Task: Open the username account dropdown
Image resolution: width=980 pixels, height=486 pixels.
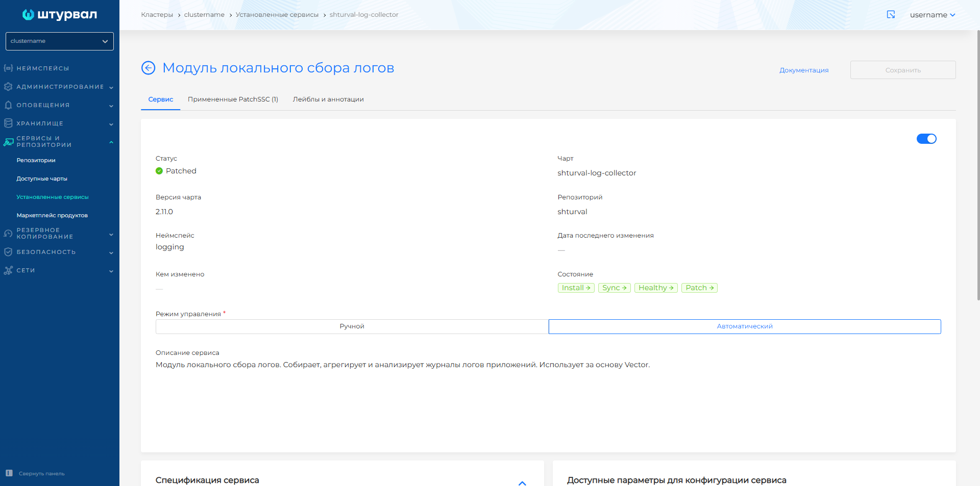Action: (x=932, y=15)
